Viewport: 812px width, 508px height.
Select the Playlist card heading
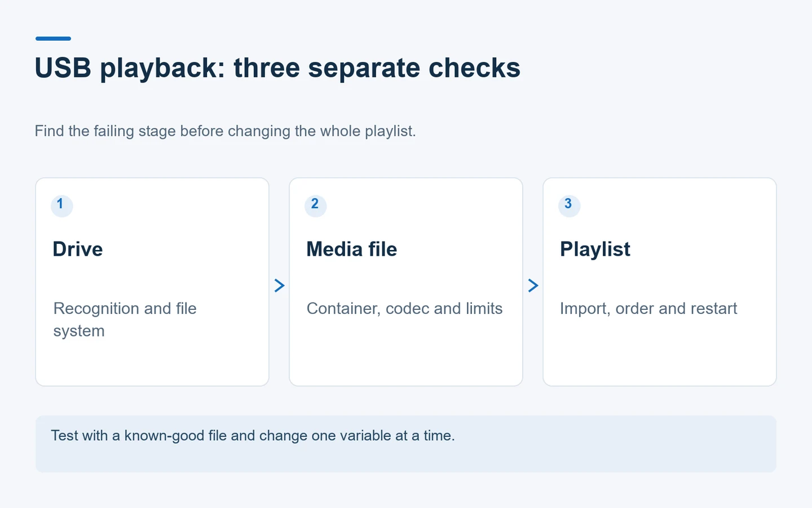click(595, 249)
